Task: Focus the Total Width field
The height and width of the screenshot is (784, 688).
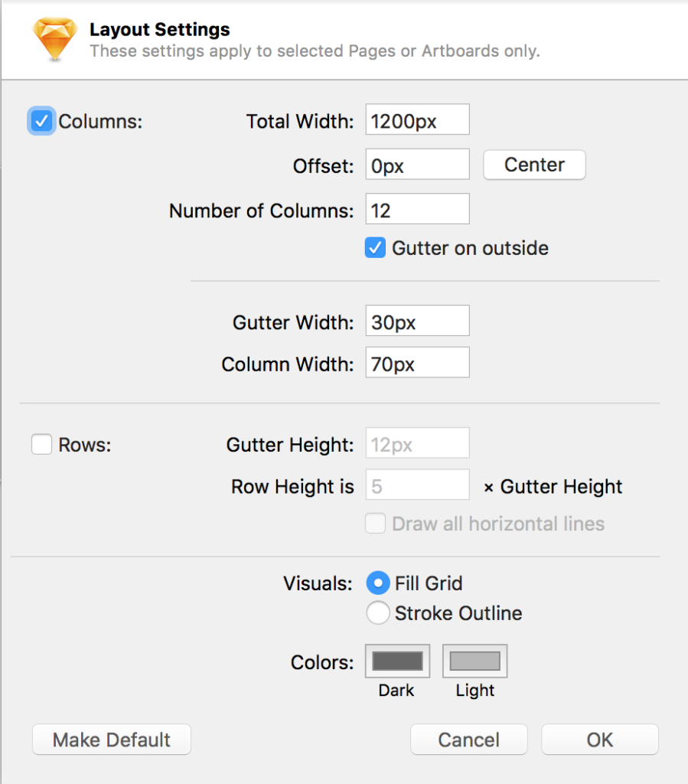Action: (417, 119)
